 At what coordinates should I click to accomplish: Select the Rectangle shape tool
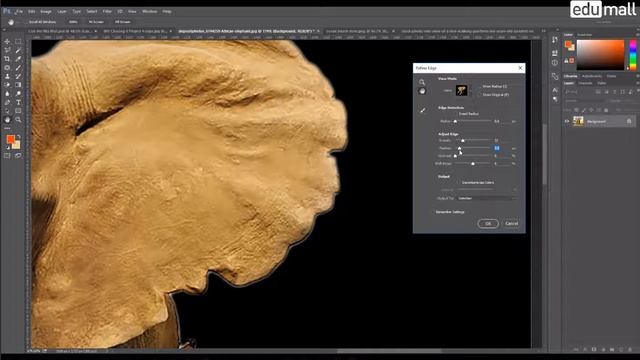coord(18,111)
